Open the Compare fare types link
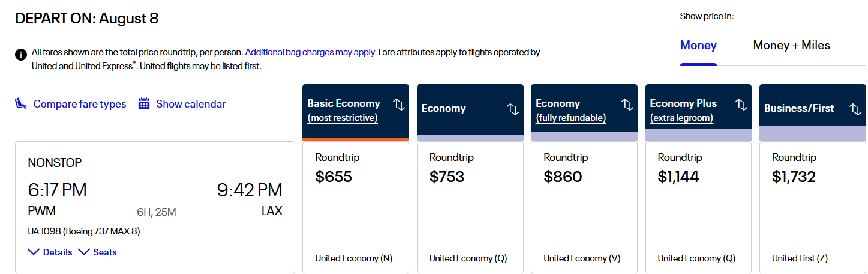Image resolution: width=868 pixels, height=274 pixels. click(80, 104)
